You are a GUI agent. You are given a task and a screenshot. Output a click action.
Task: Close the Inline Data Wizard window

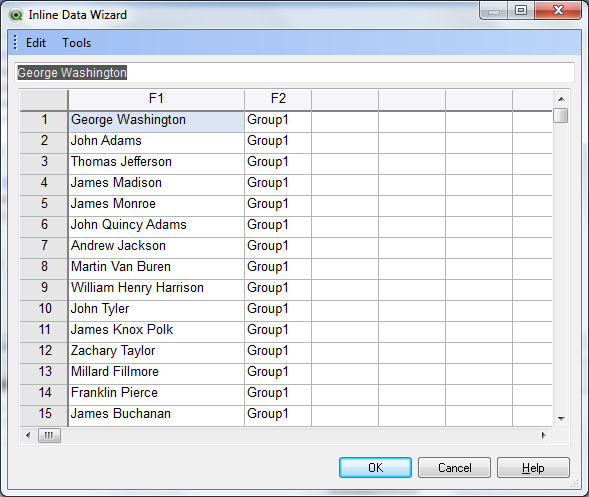point(558,11)
